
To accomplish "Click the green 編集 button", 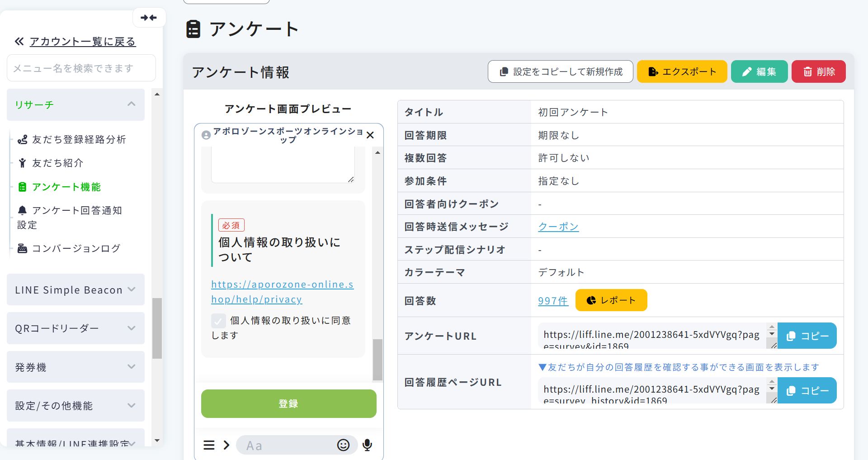I will click(759, 71).
